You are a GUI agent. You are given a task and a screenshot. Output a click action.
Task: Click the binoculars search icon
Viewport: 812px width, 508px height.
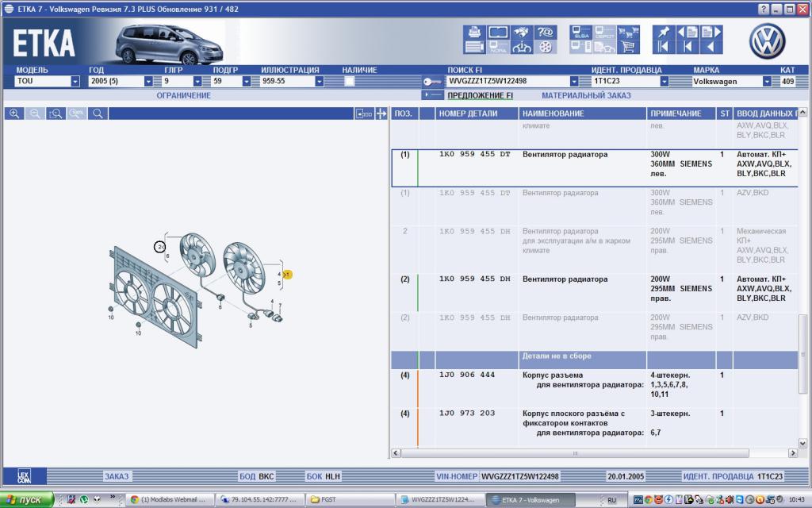[521, 32]
